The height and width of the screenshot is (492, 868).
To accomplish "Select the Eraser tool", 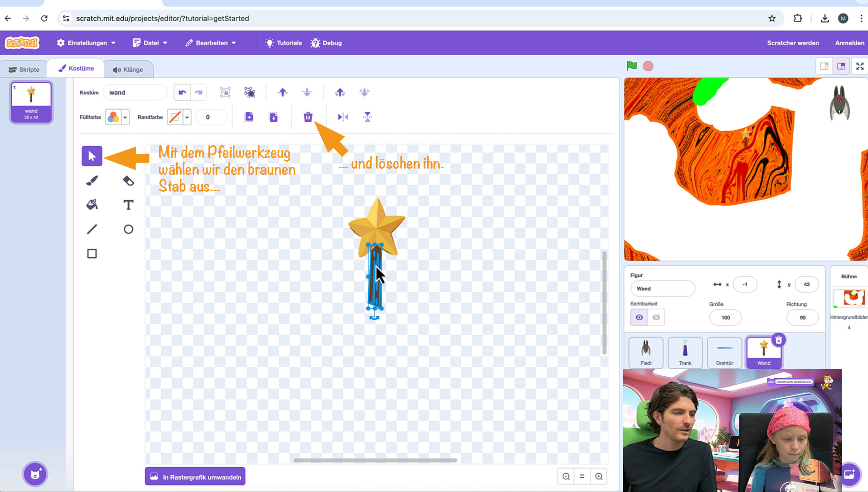I will point(128,180).
